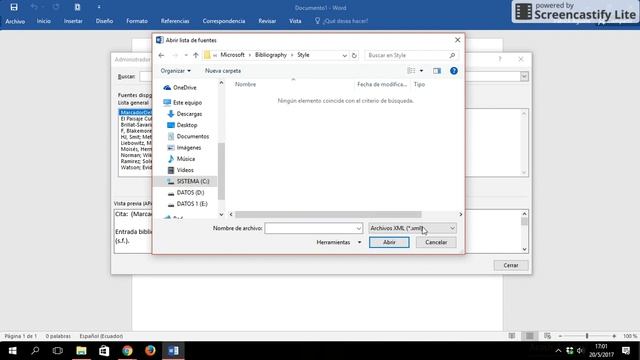Open taskbar search magnifier
The height and width of the screenshot is (360, 640).
(x=35, y=351)
